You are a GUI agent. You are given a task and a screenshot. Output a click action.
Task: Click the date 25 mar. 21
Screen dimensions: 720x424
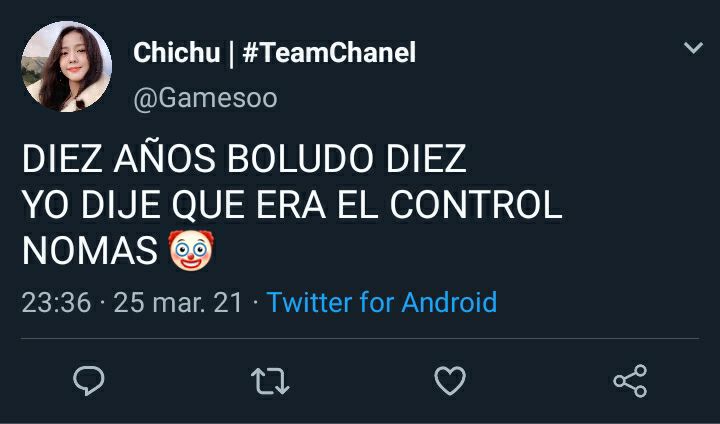[178, 303]
